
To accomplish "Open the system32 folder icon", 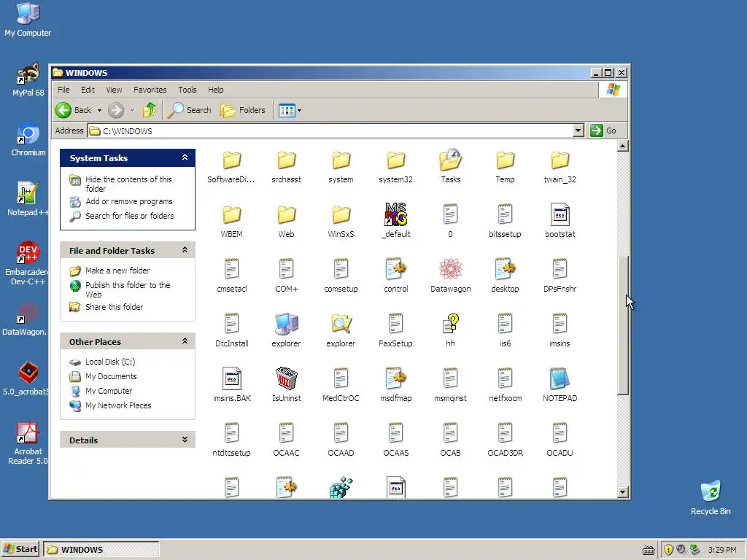I will click(x=395, y=160).
